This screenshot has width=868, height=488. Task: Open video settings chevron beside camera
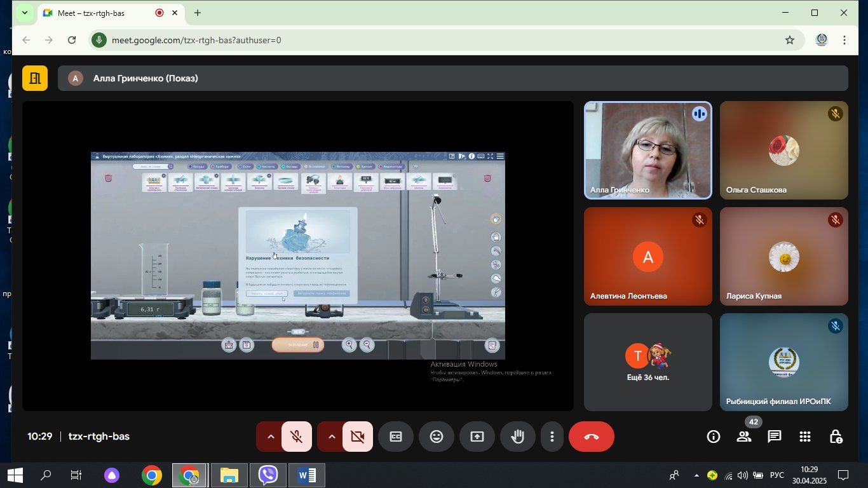tap(331, 437)
